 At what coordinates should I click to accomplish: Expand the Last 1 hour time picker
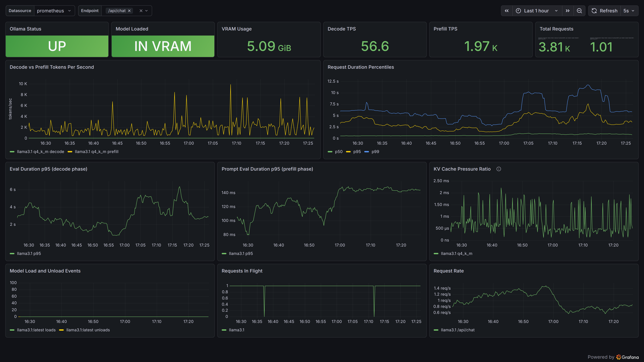click(536, 11)
